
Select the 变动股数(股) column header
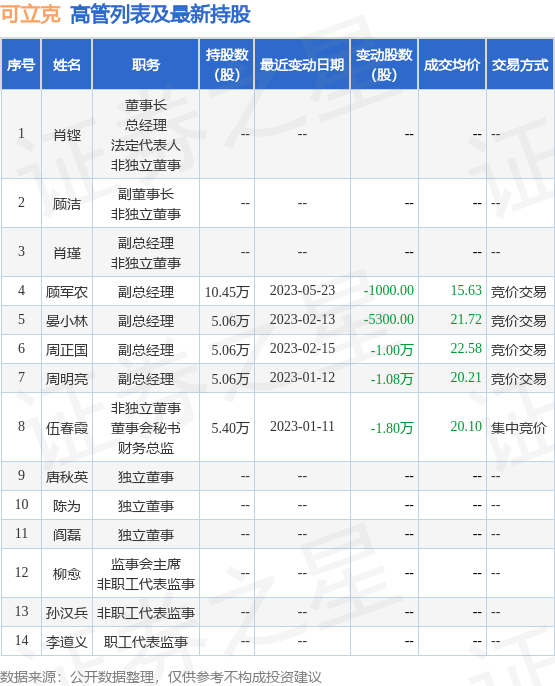coord(384,65)
